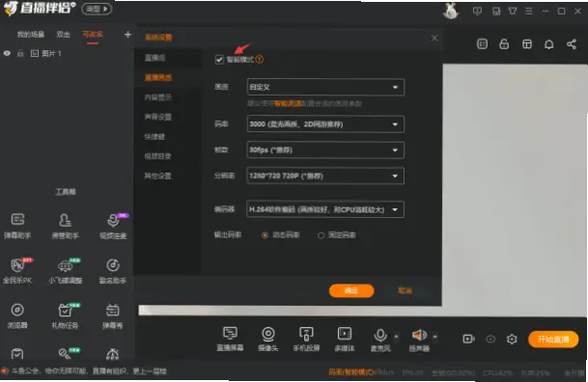Open the 帧数 dropdown showing 30fps

click(325, 150)
